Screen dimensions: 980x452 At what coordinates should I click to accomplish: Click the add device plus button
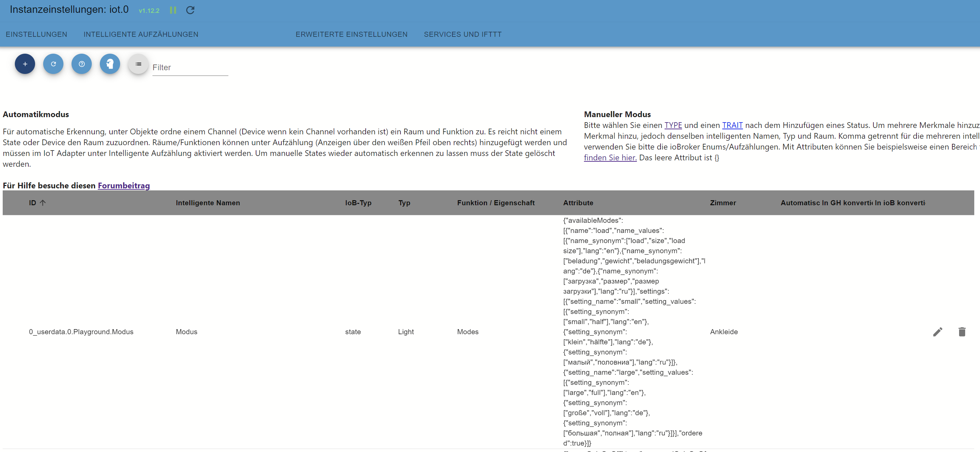click(25, 64)
